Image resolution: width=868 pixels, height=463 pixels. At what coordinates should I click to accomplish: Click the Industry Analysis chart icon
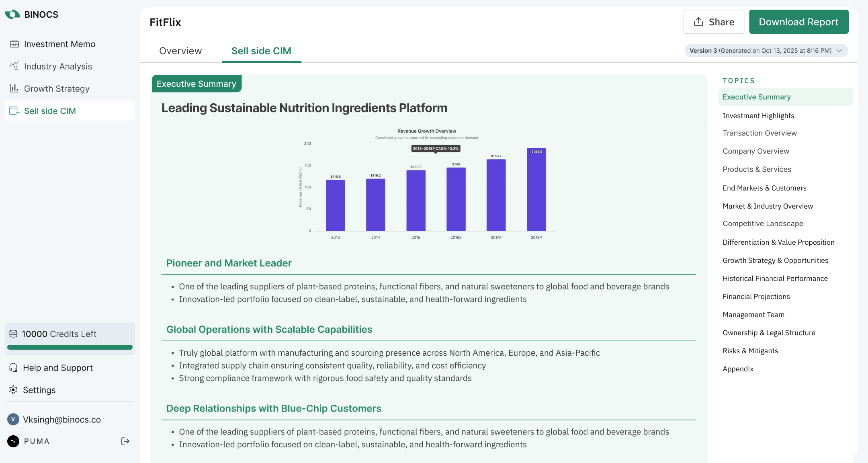[14, 66]
